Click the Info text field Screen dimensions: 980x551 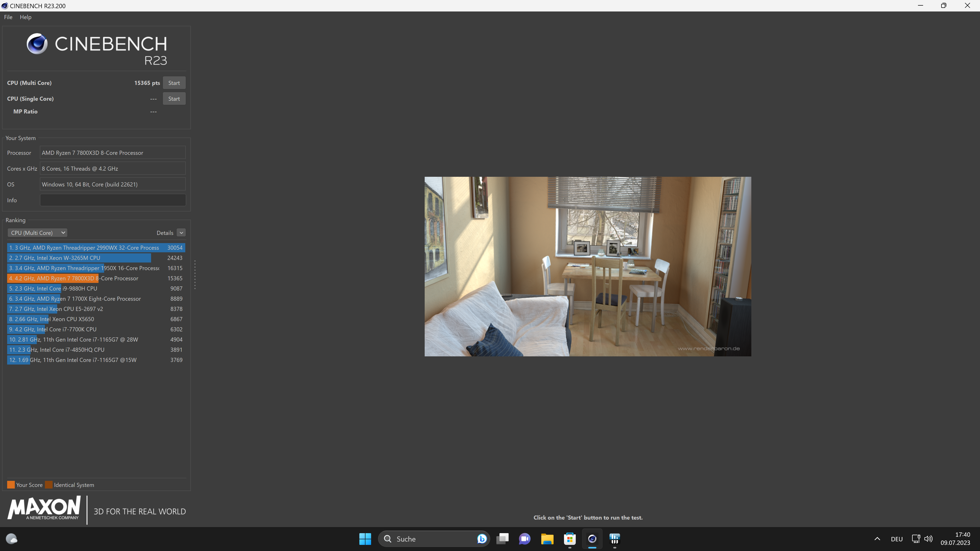tap(113, 200)
